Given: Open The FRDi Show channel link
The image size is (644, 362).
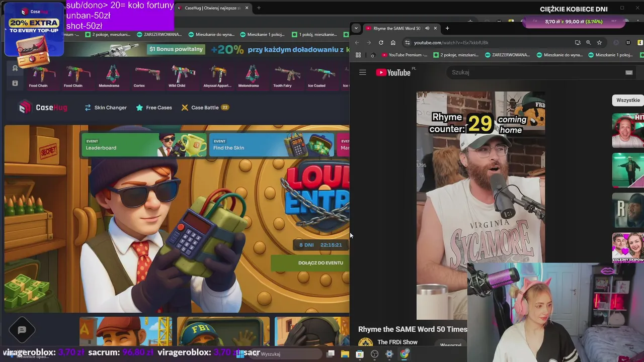Looking at the screenshot, I should pyautogui.click(x=397, y=342).
